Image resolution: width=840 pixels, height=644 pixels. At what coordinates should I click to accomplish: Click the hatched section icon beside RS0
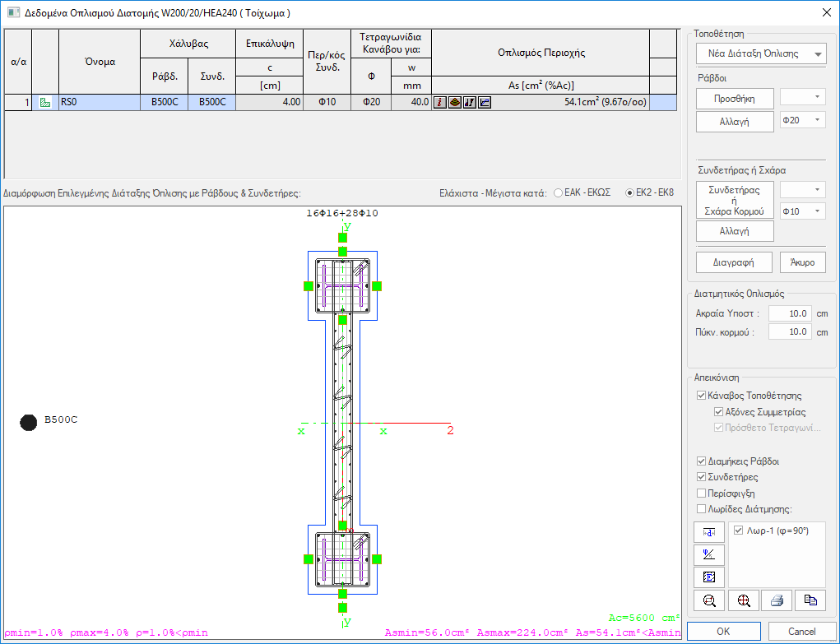pos(45,103)
